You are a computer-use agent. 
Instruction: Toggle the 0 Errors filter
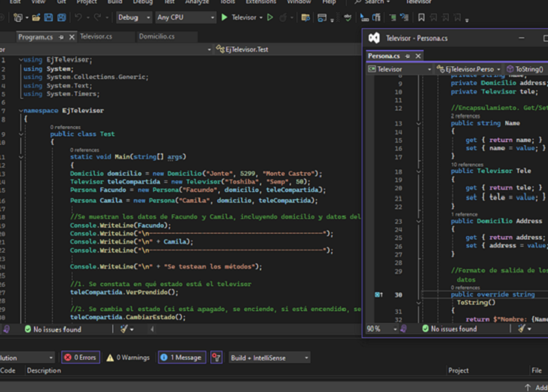tap(80, 358)
